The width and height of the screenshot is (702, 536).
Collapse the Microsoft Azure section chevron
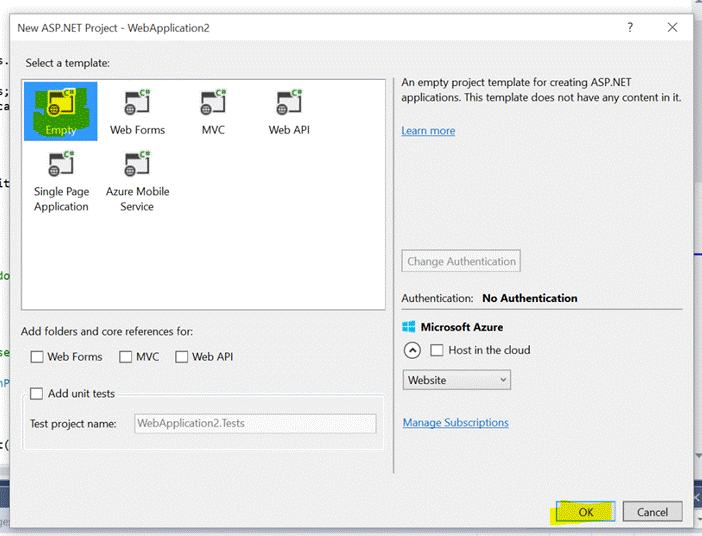412,350
